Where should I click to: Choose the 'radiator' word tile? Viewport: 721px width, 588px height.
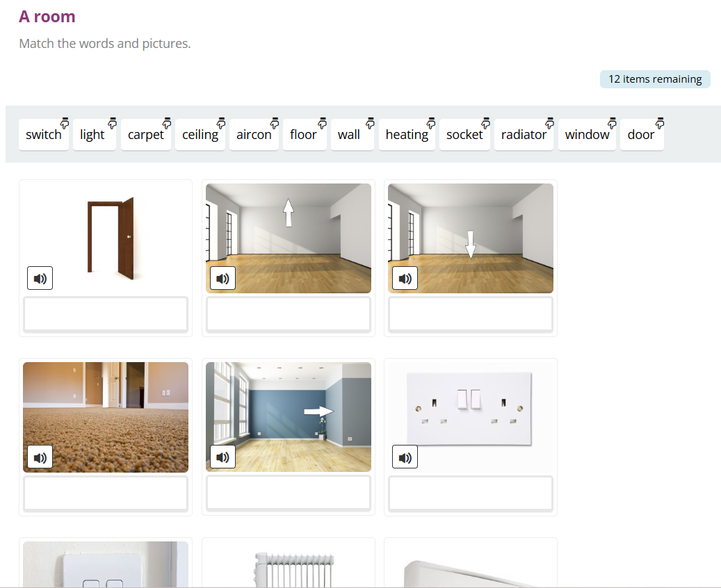pyautogui.click(x=524, y=135)
